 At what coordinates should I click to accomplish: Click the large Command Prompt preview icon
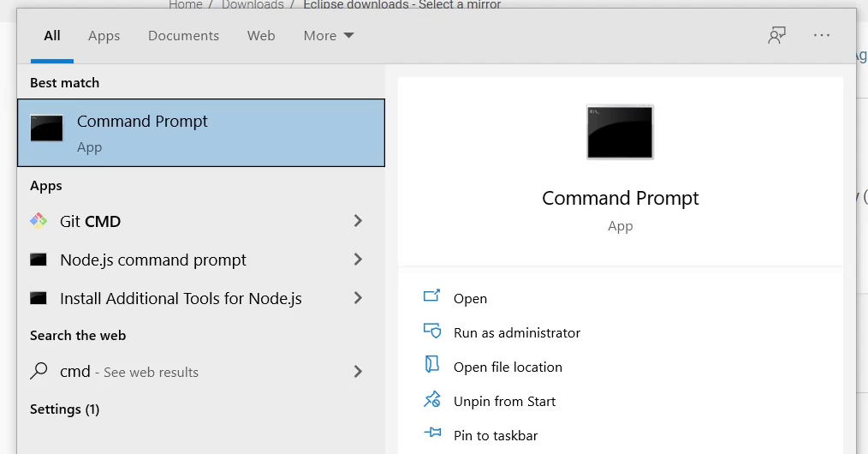pos(620,132)
